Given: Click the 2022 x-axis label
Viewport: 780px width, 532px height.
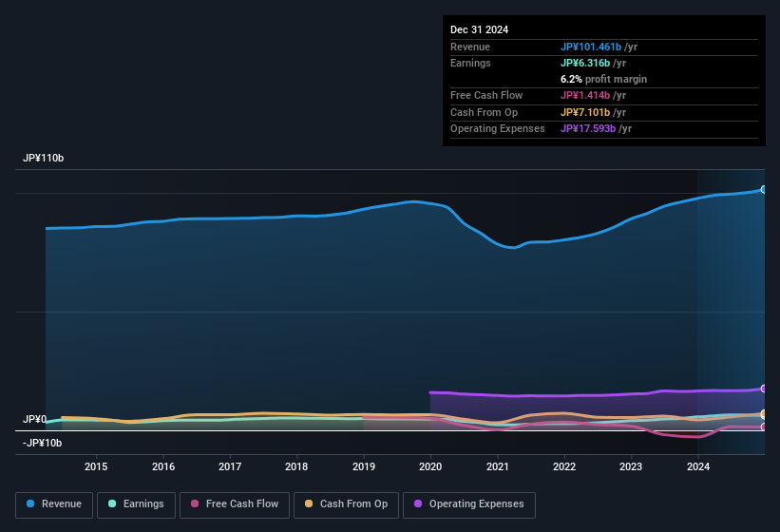Looking at the screenshot, I should tap(564, 466).
